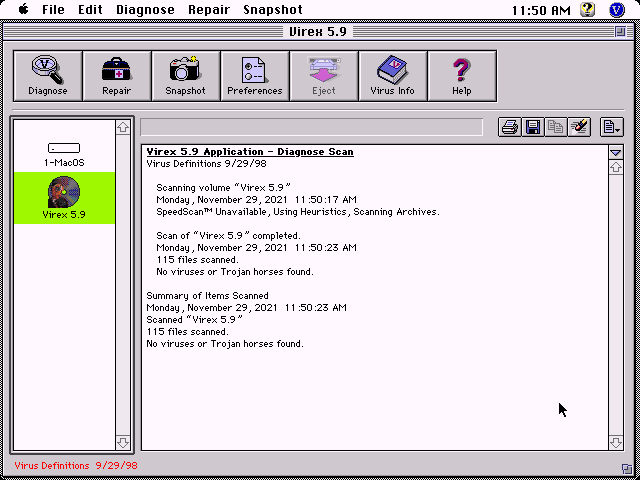Open the Diagnose menu
Viewport: 640px width, 480px height.
coord(145,9)
